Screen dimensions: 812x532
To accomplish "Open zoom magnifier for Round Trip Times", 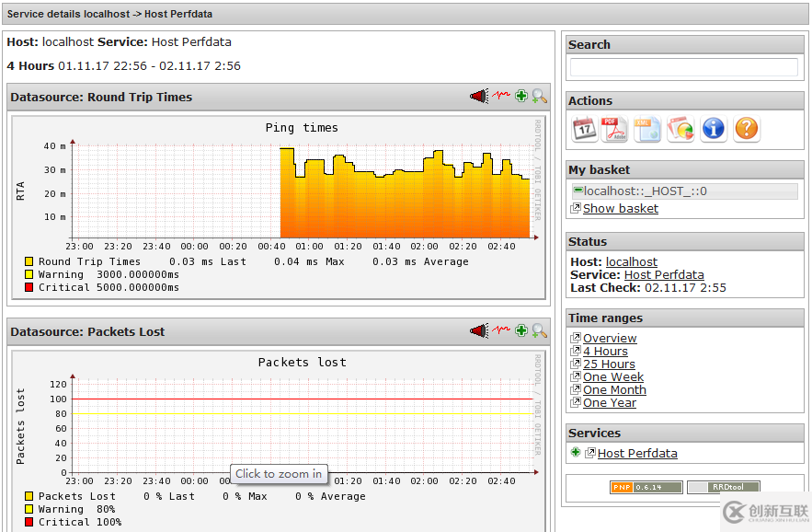I will [x=539, y=96].
